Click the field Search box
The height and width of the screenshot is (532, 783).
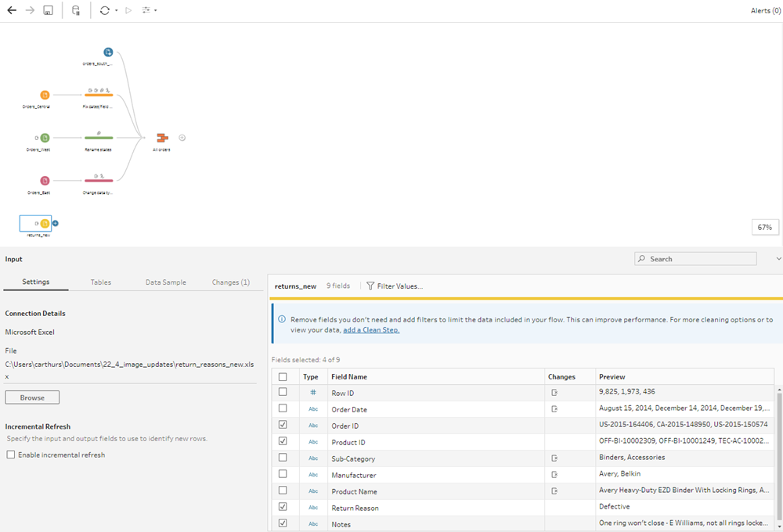(x=695, y=259)
